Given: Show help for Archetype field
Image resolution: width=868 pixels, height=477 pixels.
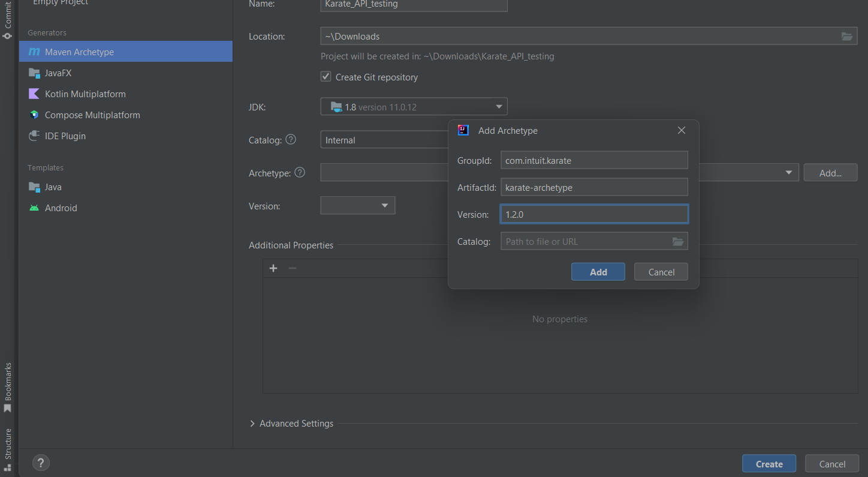Looking at the screenshot, I should pyautogui.click(x=300, y=172).
